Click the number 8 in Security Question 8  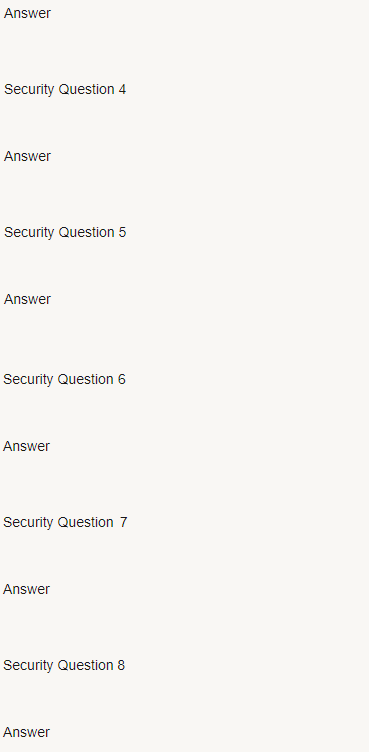pyautogui.click(x=121, y=666)
